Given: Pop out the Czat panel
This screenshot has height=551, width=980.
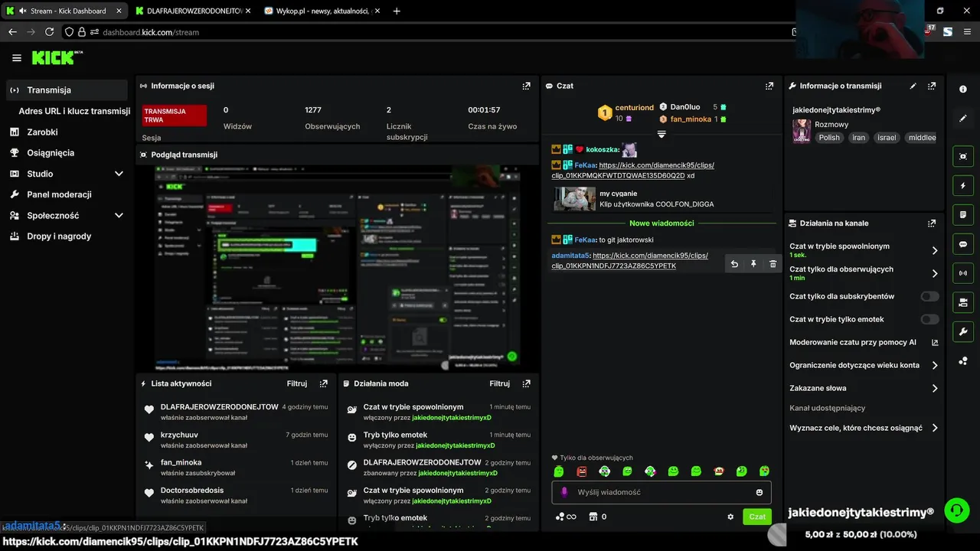Looking at the screenshot, I should [769, 86].
